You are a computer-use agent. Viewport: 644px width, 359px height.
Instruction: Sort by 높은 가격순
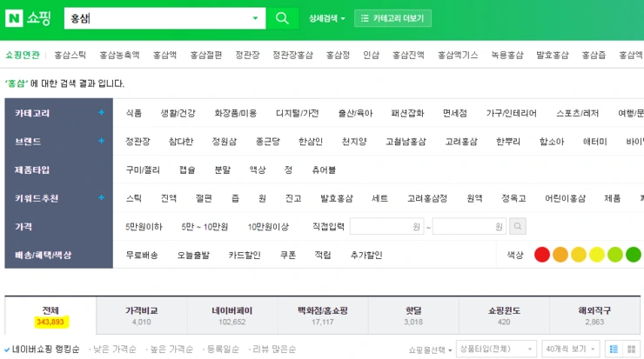tap(171, 349)
